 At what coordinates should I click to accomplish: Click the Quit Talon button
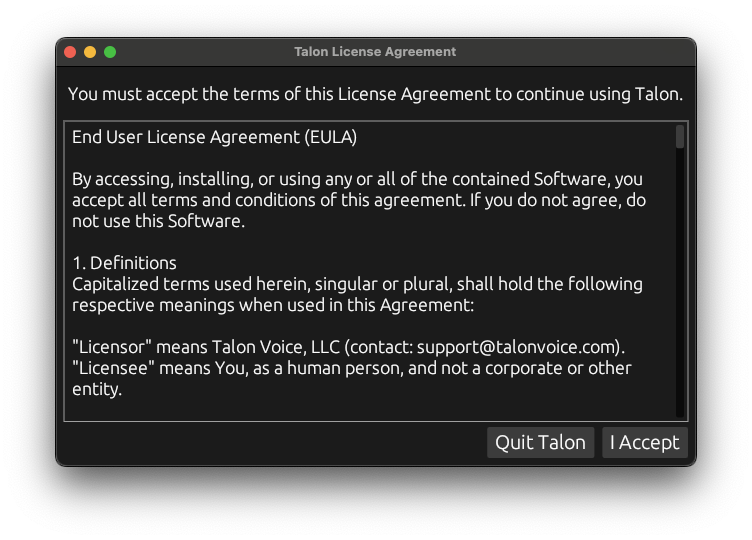click(x=540, y=442)
